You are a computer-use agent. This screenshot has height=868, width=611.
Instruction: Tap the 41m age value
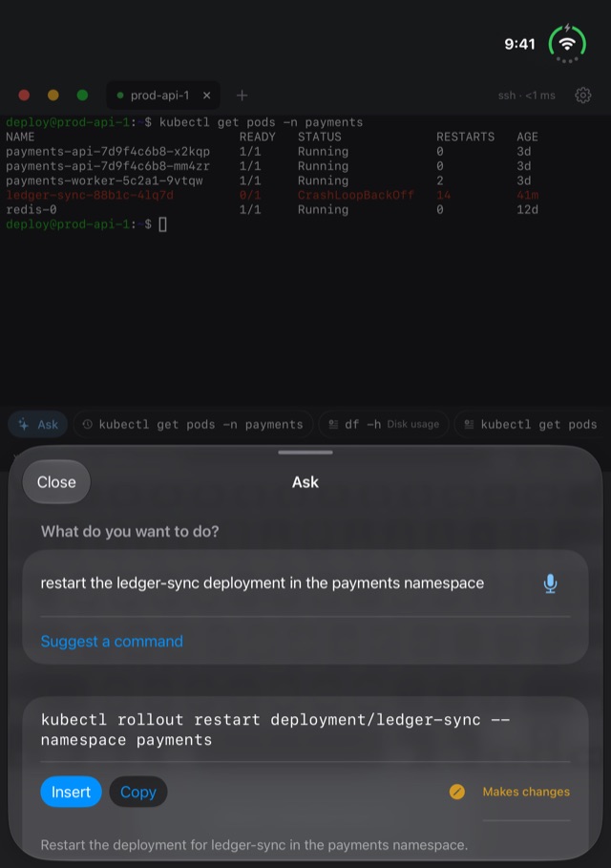[x=527, y=195]
